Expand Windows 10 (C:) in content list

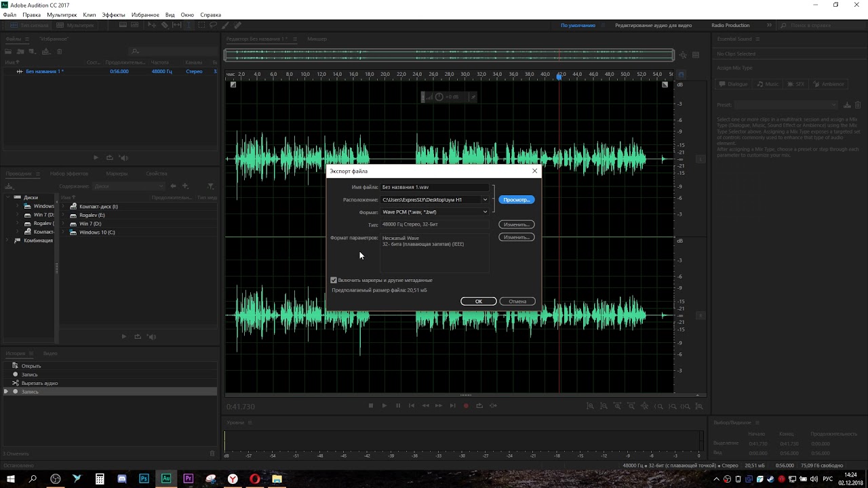[63, 232]
